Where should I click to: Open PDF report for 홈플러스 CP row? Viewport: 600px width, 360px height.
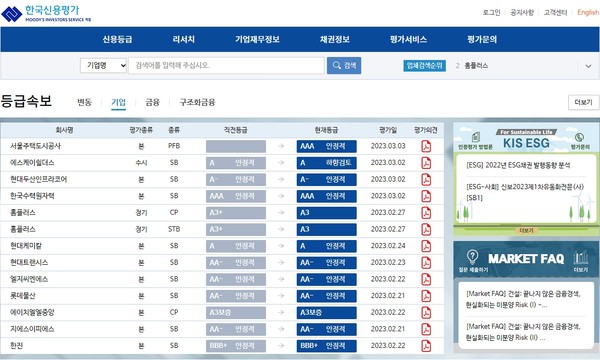[x=426, y=213]
